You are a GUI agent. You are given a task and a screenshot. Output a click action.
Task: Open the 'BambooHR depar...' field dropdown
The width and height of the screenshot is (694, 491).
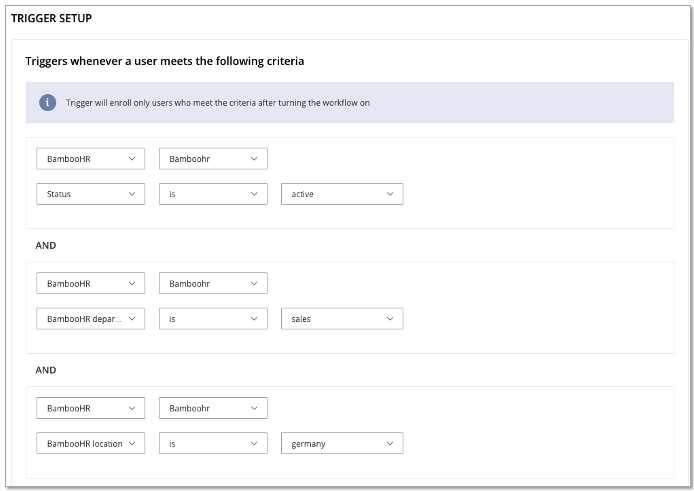coord(90,319)
